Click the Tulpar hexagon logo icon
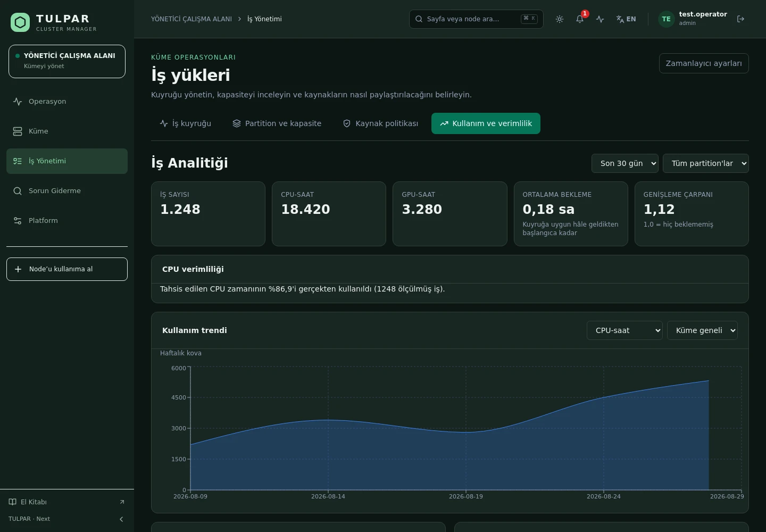The image size is (766, 532). click(20, 22)
